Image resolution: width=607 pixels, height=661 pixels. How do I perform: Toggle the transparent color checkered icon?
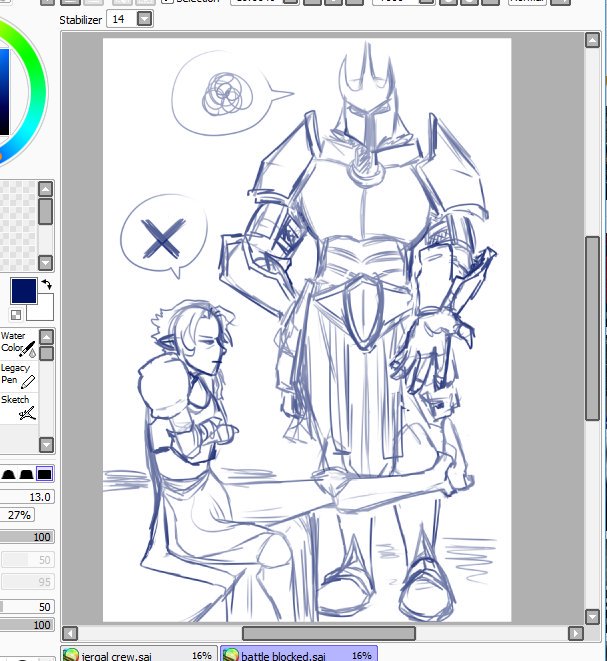click(x=16, y=315)
